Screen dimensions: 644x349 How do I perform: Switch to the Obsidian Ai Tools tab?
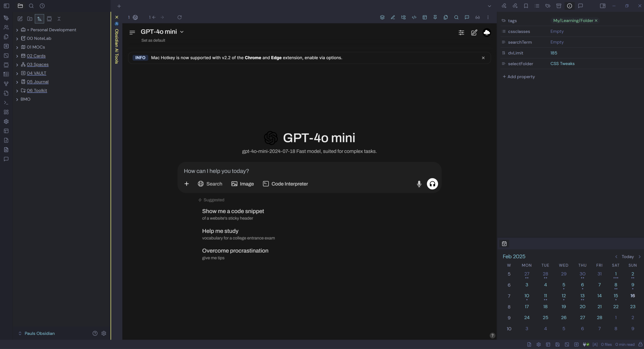pyautogui.click(x=116, y=44)
